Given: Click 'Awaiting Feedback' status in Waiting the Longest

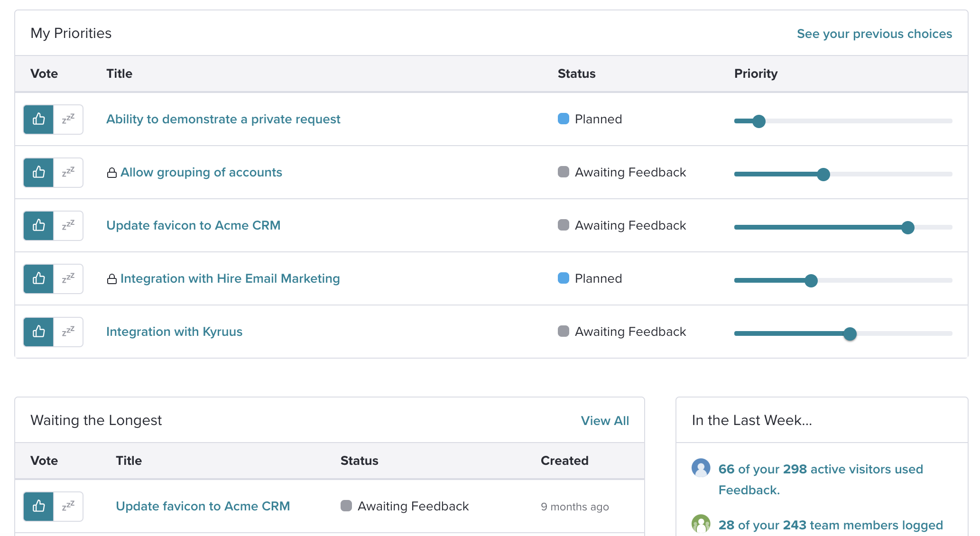Looking at the screenshot, I should [413, 506].
